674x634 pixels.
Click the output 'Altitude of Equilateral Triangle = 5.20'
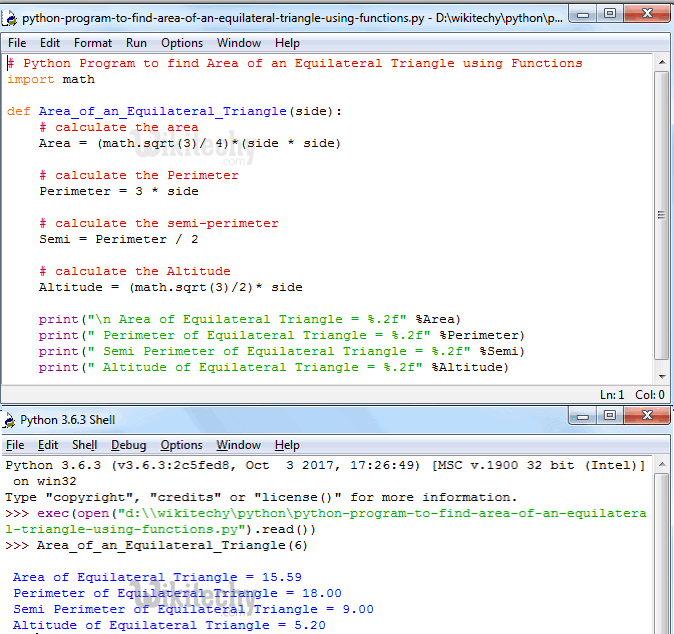[x=169, y=625]
